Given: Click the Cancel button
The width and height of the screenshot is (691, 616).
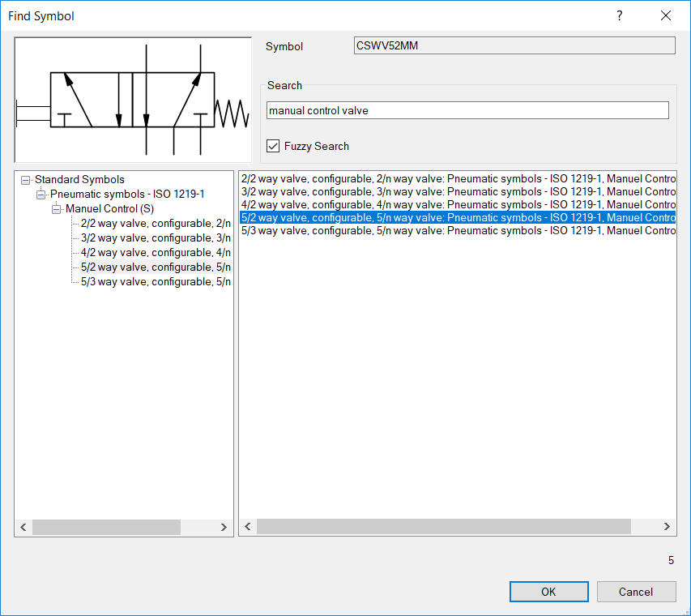Looking at the screenshot, I should [636, 592].
